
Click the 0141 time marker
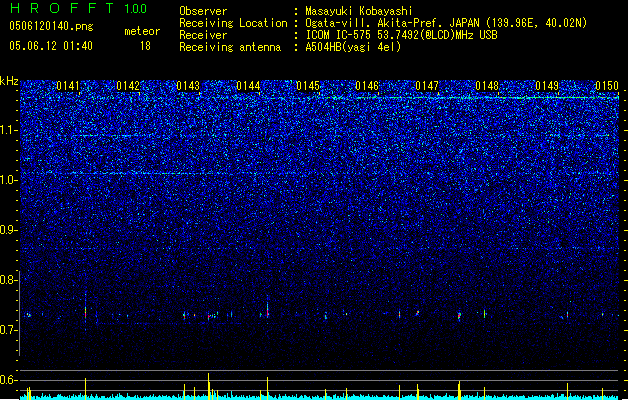pyautogui.click(x=68, y=86)
